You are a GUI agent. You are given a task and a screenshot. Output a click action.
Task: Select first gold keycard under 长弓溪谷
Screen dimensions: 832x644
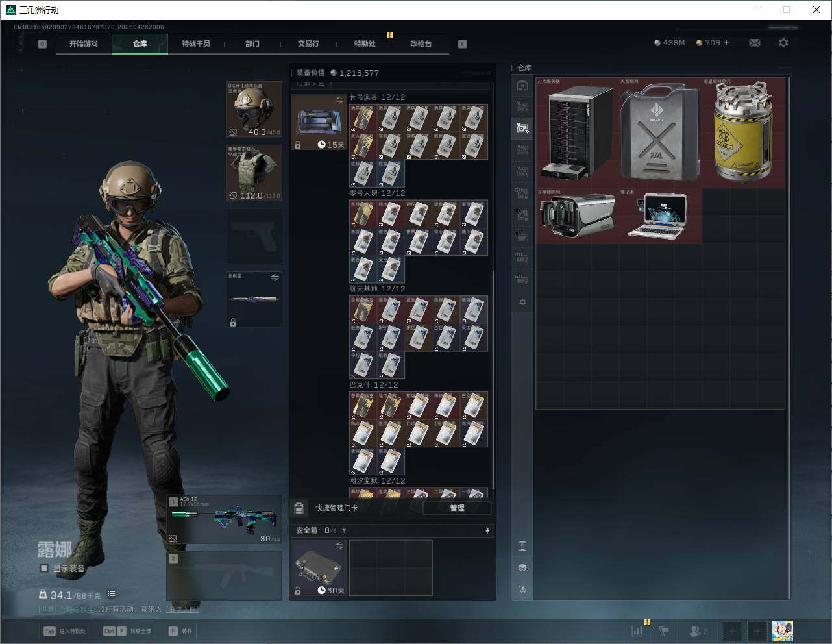coord(363,118)
